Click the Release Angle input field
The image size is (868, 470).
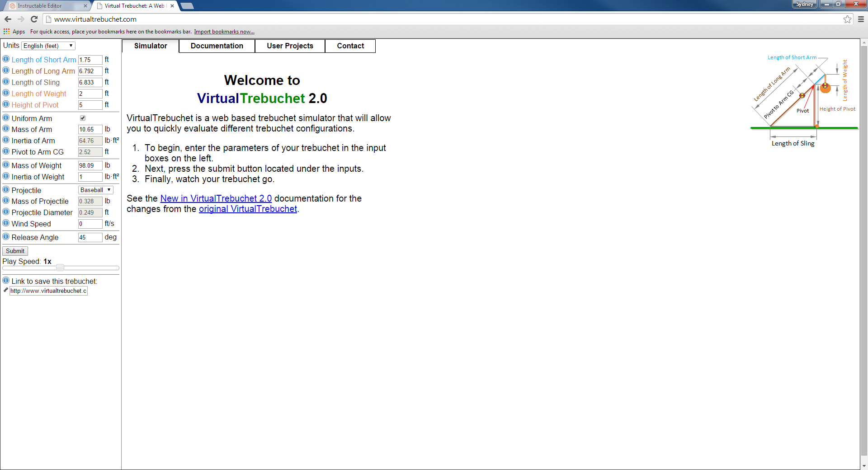coord(90,237)
